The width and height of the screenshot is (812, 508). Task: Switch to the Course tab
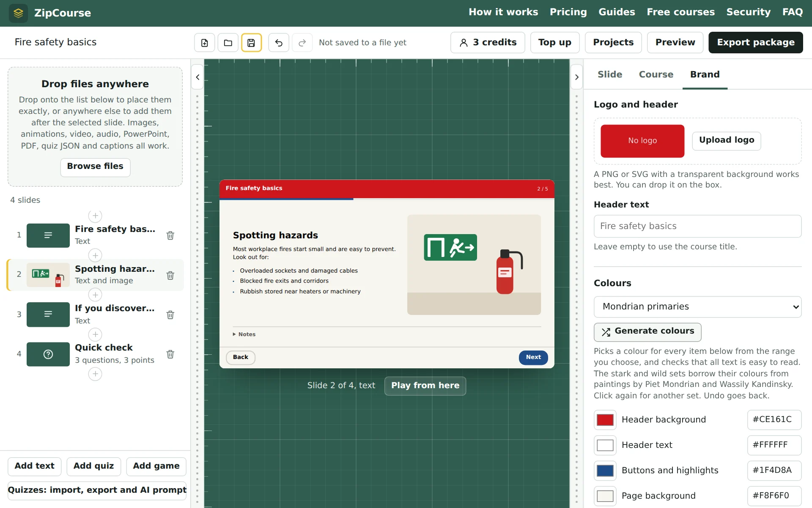[x=656, y=75]
